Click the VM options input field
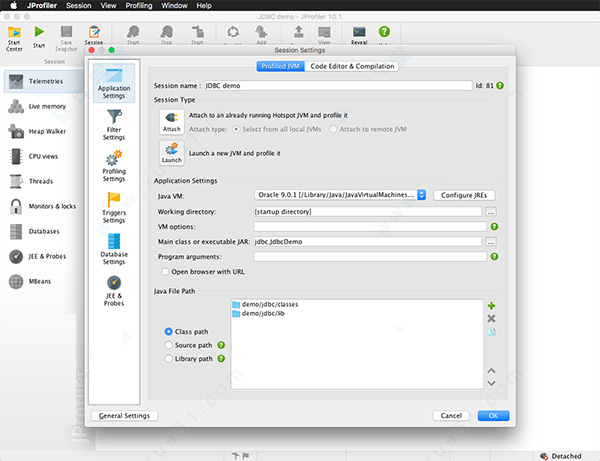600x461 pixels. (x=370, y=227)
